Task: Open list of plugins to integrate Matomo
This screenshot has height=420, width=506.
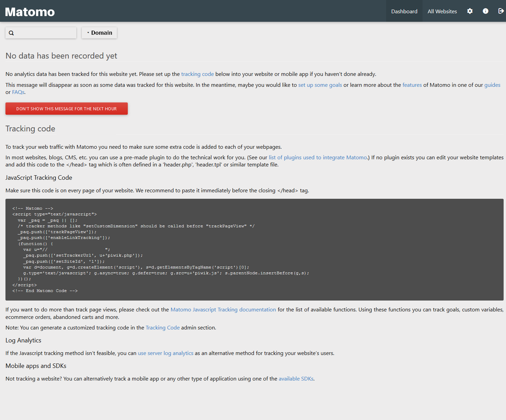Action: point(318,158)
